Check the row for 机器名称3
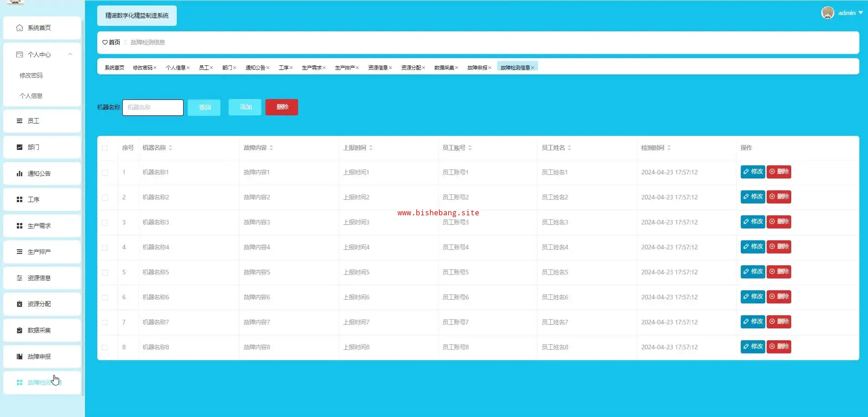Viewport: 868px width, 417px height. [105, 223]
